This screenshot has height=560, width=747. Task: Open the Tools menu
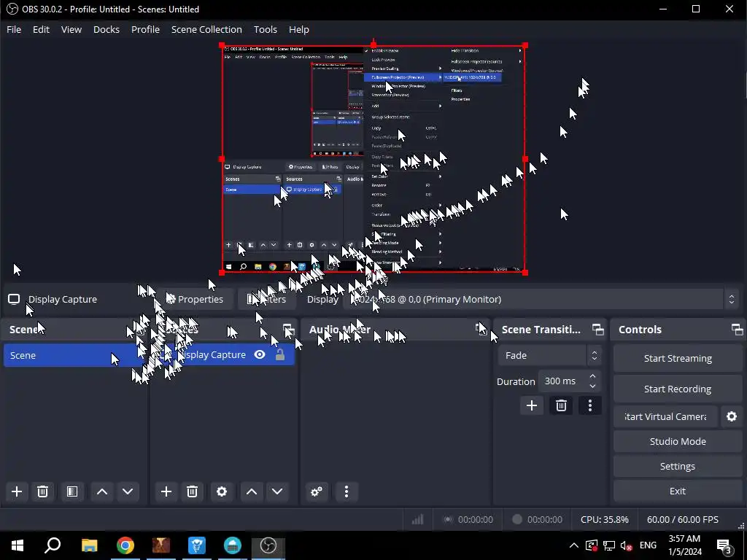click(x=266, y=29)
